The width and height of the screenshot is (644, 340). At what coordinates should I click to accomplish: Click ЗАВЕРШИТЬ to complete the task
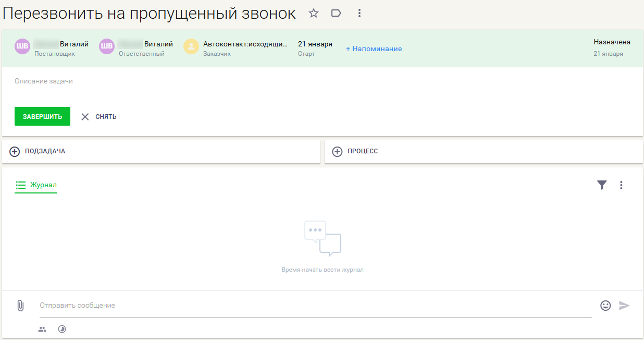click(42, 116)
